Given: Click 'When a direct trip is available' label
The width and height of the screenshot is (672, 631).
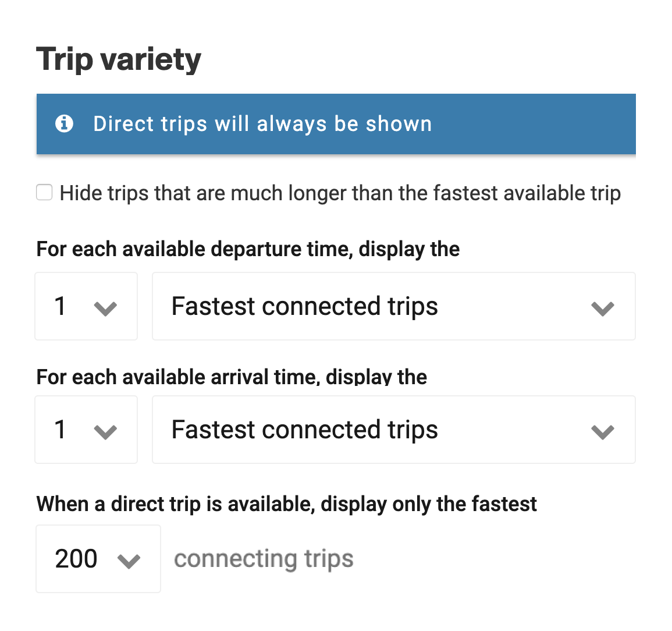Looking at the screenshot, I should (x=287, y=504).
